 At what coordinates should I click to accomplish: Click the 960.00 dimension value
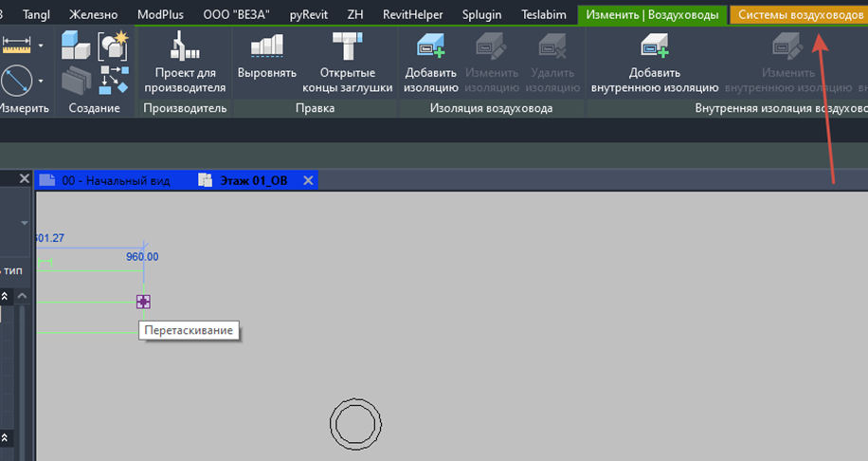point(142,256)
